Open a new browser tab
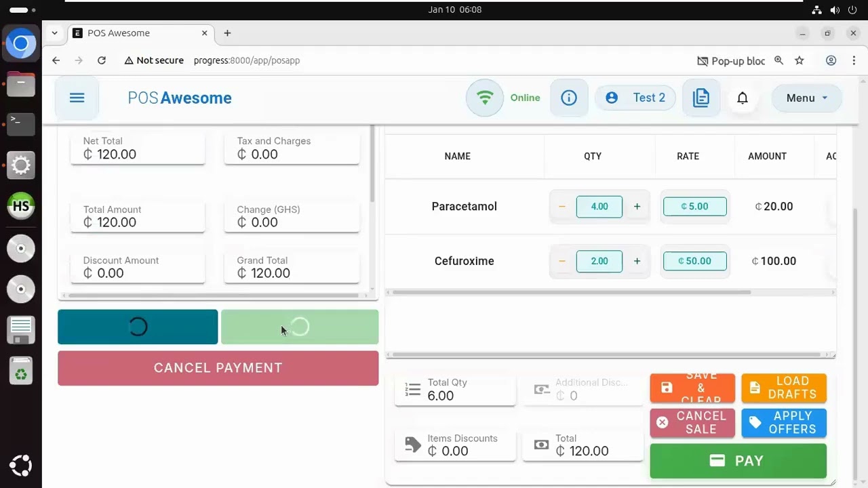The image size is (868, 488). click(x=227, y=33)
